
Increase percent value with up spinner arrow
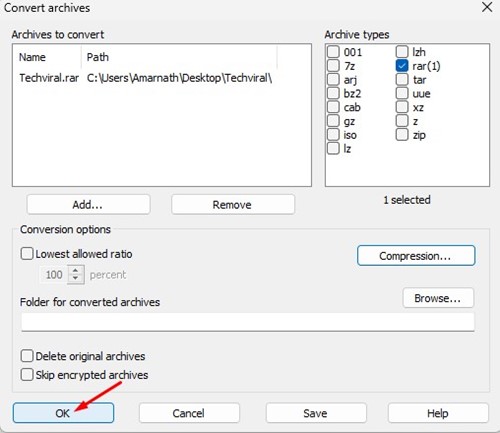[76, 270]
